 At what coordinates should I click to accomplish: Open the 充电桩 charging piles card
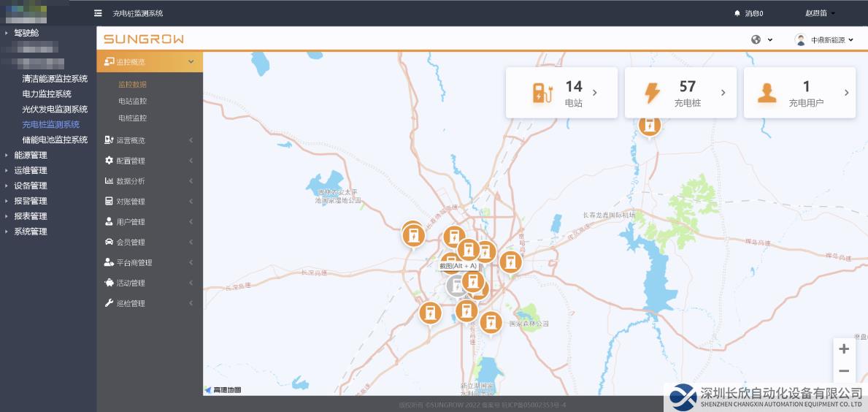click(x=680, y=93)
